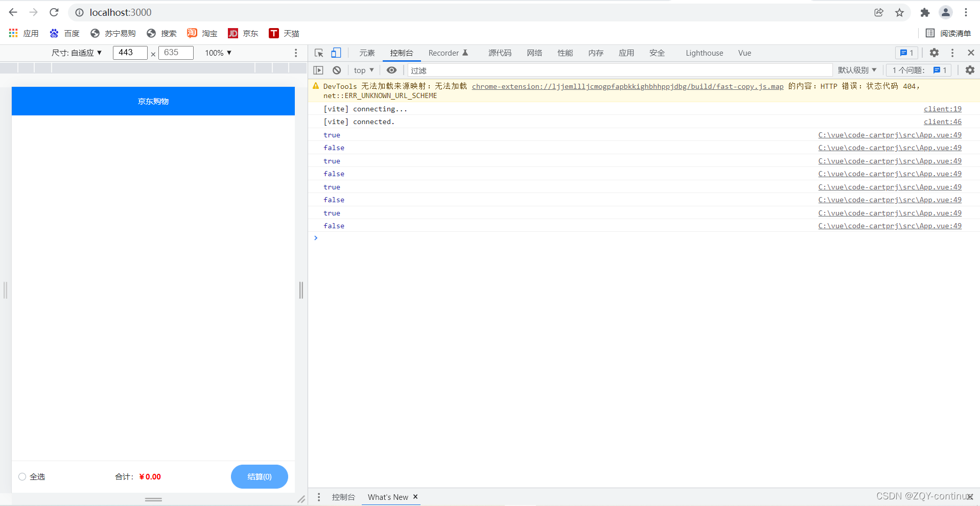Switch to 元素 tab
The image size is (980, 506).
367,53
